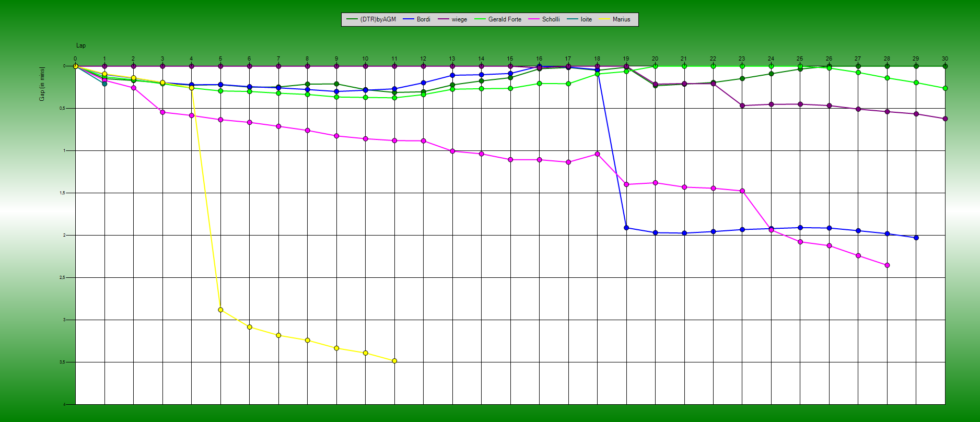Click Gerald Forte's light green point at lap 30
The height and width of the screenshot is (422, 980).
pos(945,88)
